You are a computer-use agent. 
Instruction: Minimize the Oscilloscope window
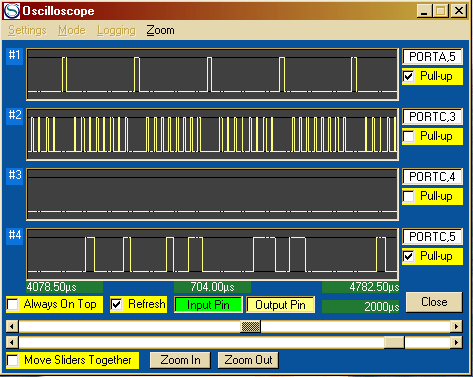coord(424,11)
